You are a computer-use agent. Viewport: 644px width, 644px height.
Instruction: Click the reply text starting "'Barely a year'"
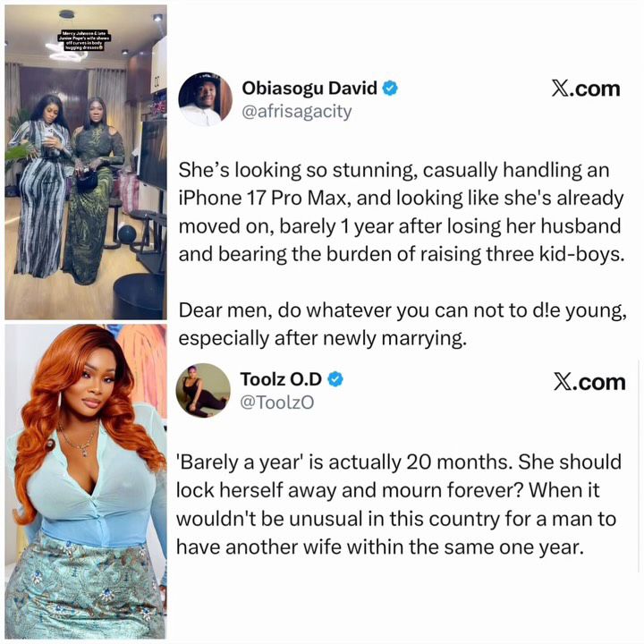coord(398,504)
